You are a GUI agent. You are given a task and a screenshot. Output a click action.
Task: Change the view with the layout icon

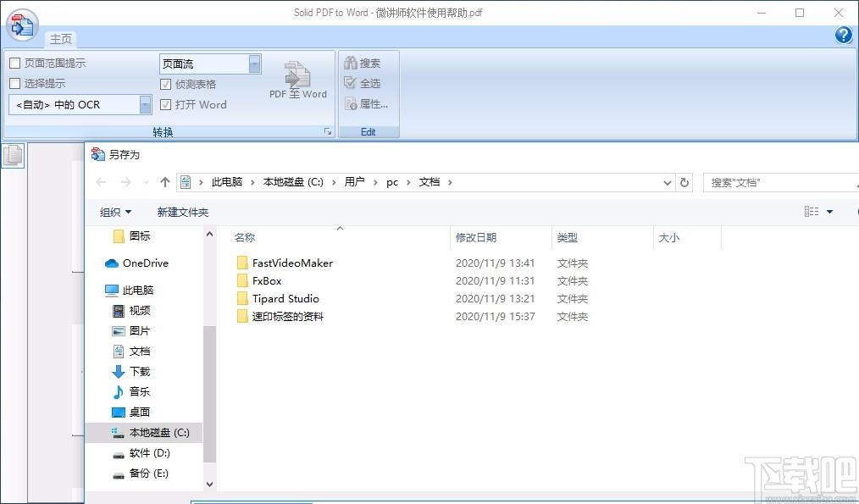point(812,212)
